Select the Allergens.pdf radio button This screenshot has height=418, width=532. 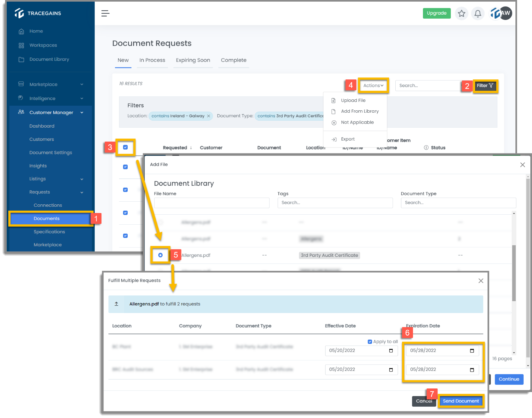coord(160,255)
